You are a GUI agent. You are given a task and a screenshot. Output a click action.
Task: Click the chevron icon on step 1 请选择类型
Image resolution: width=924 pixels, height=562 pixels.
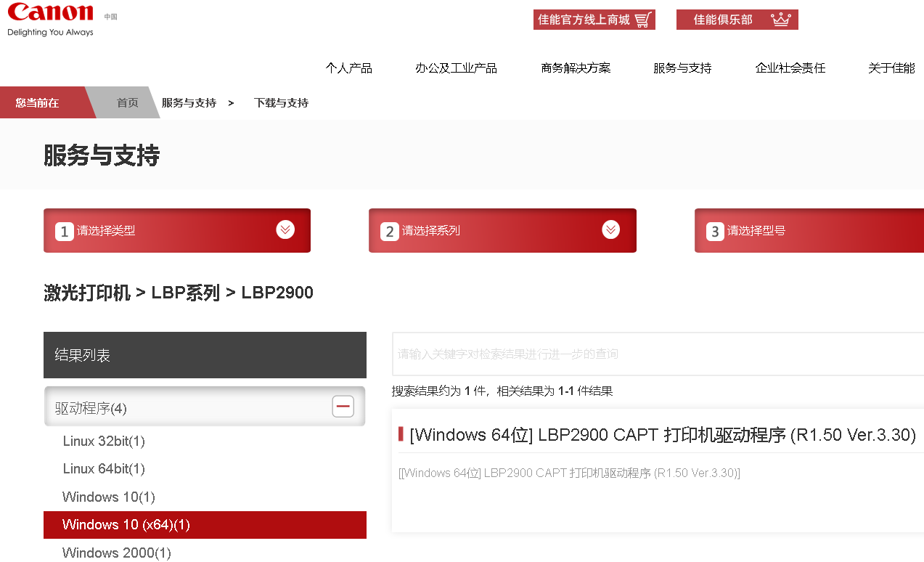point(285,229)
